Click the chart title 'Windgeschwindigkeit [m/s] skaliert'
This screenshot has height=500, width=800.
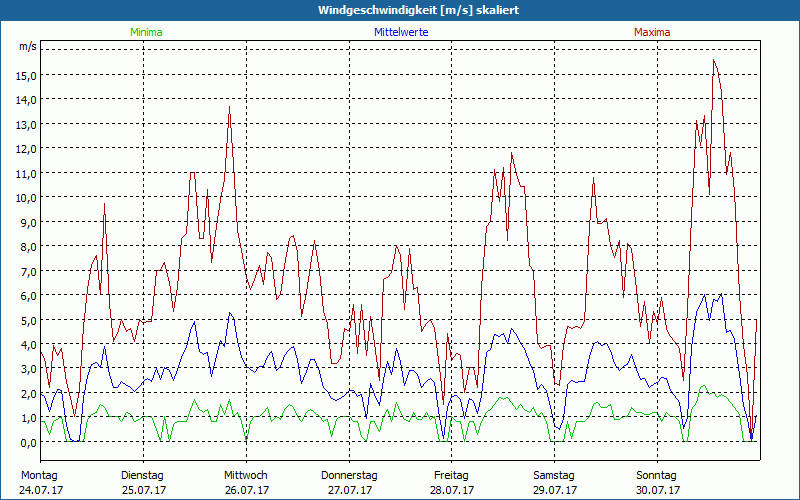418,10
